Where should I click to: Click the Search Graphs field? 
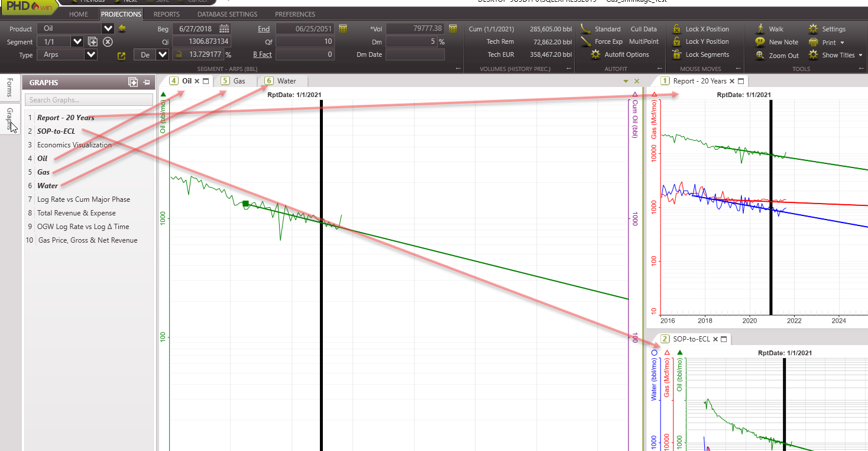point(89,99)
